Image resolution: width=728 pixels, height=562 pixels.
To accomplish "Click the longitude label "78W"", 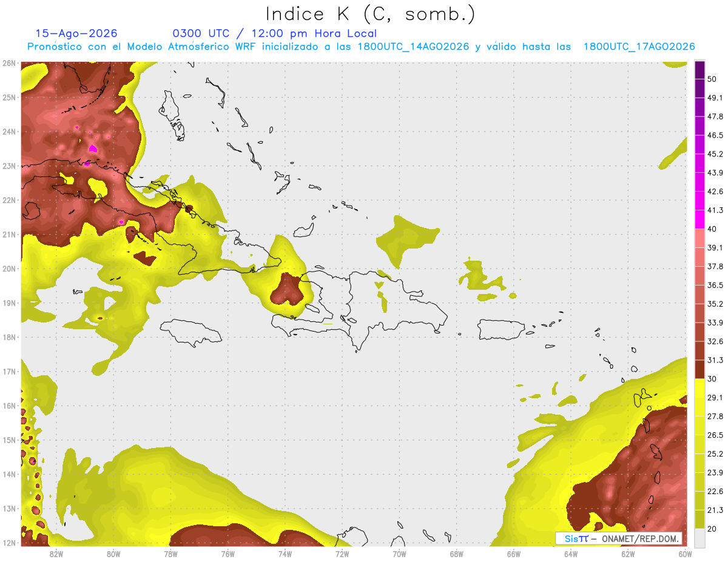I will pos(170,554).
